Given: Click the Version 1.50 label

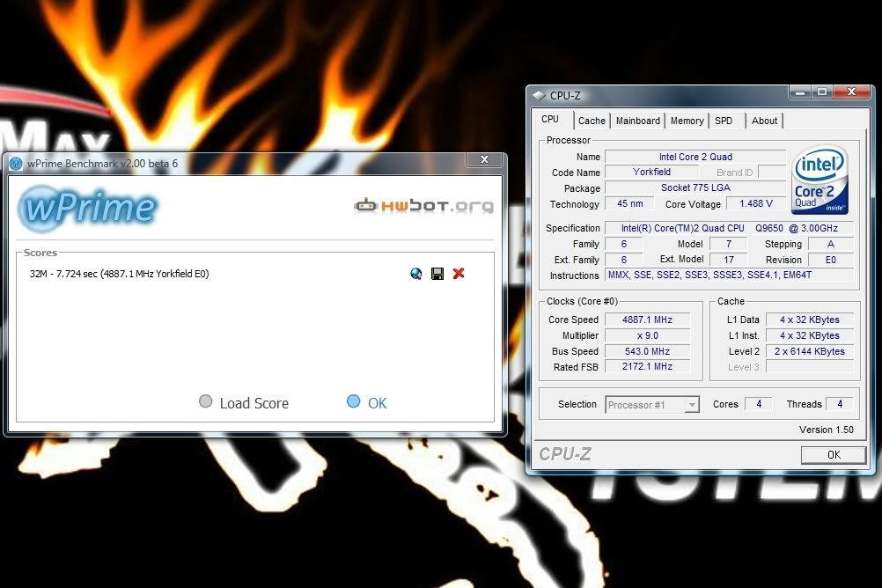Looking at the screenshot, I should coord(827,430).
